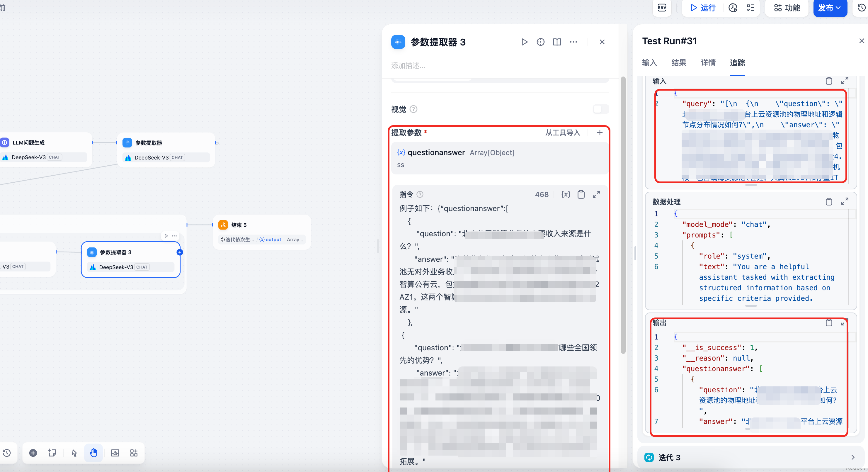Expand the 指令 instruction editor to fullscreen
This screenshot has width=868, height=472.
(596, 195)
